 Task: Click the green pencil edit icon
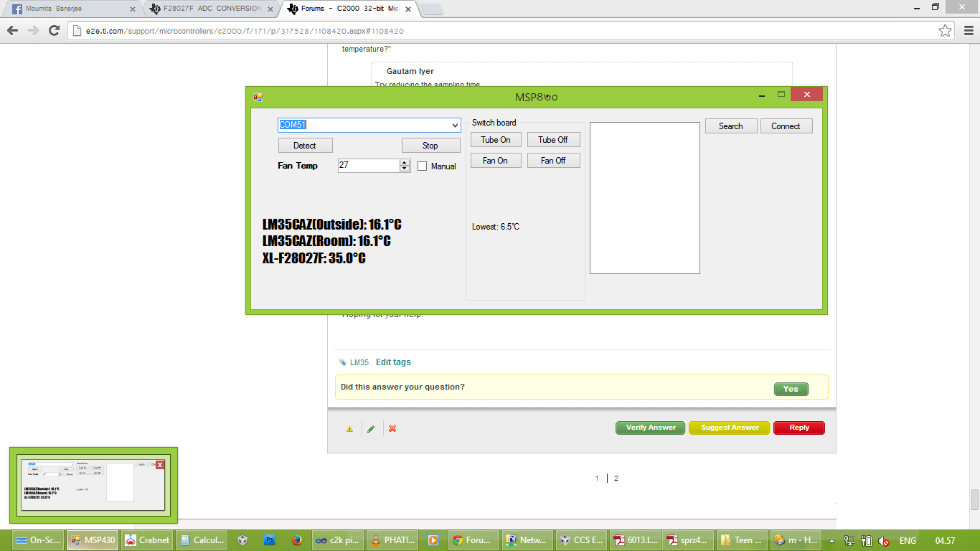371,428
